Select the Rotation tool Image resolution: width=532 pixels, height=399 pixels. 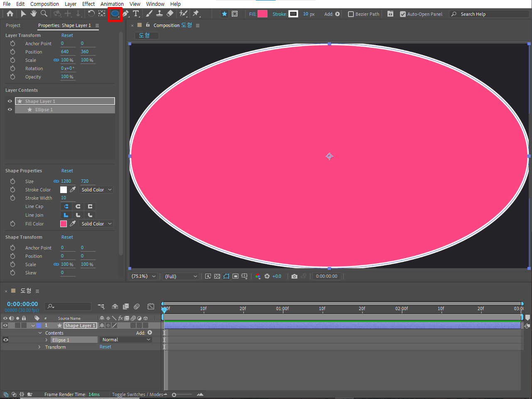(91, 14)
